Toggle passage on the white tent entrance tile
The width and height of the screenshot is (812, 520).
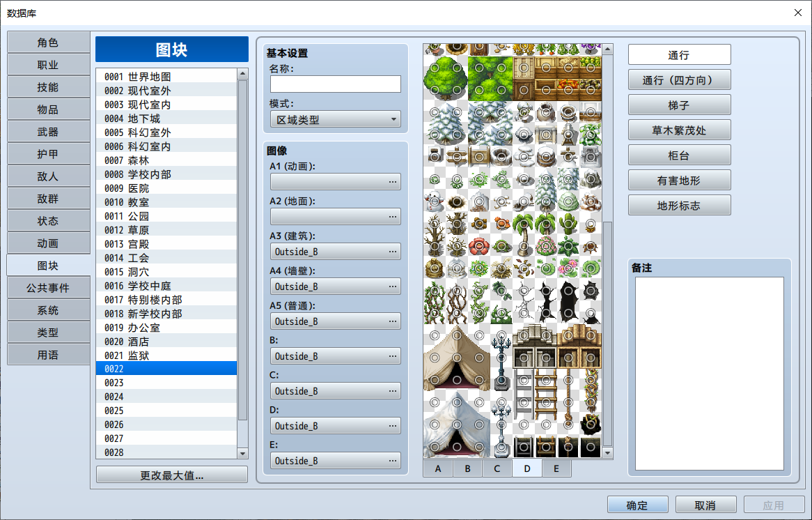tap(457, 447)
